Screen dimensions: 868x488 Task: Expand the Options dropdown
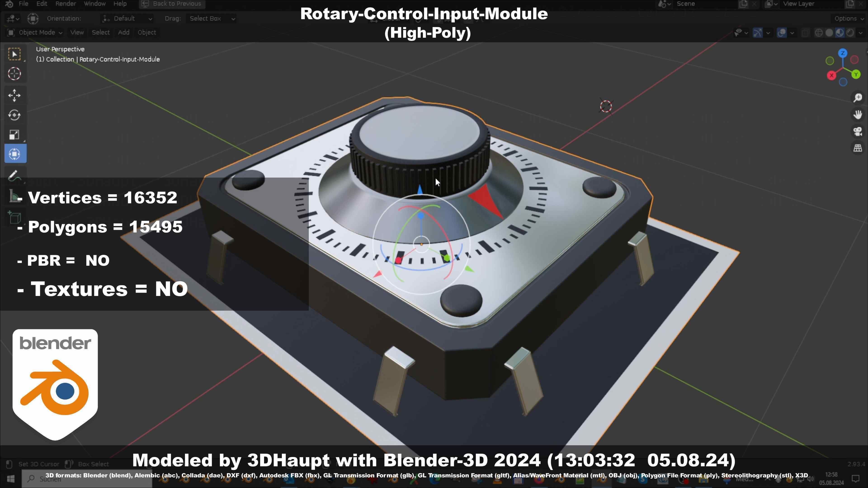848,19
